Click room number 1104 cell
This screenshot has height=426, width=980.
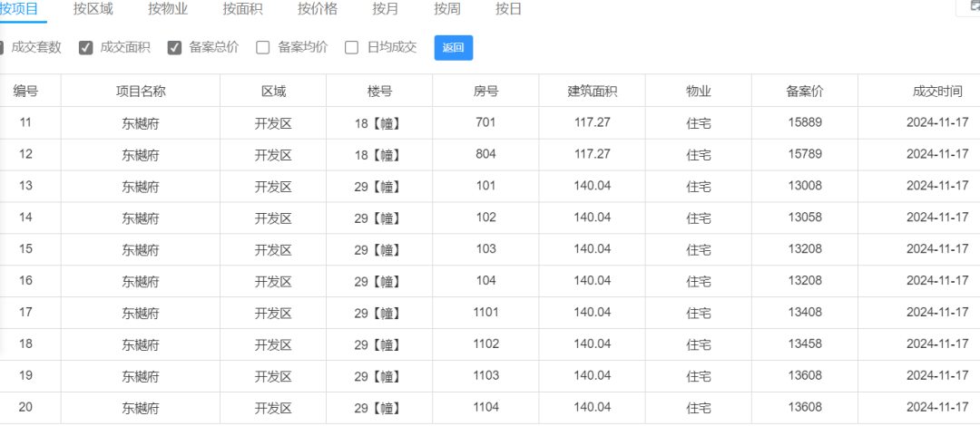485,407
